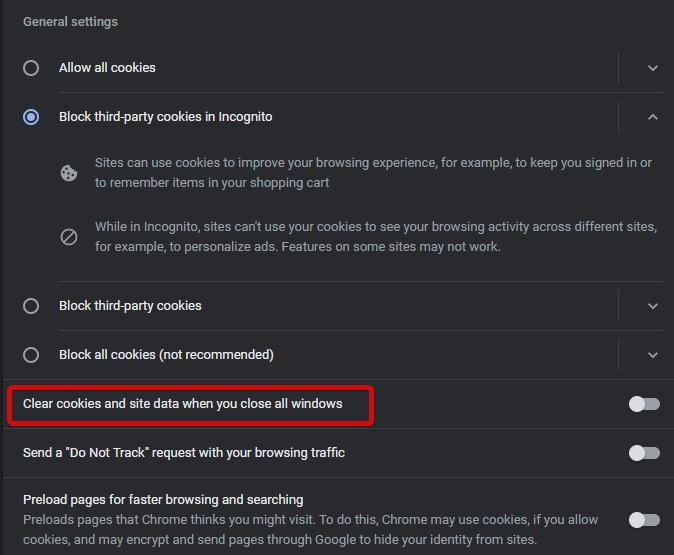The image size is (674, 555).
Task: Choose the Block third-party cookies radio option
Action: 31,306
